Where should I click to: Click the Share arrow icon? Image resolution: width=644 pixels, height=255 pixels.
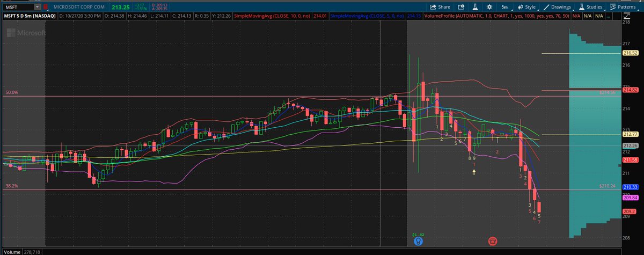coord(433,7)
